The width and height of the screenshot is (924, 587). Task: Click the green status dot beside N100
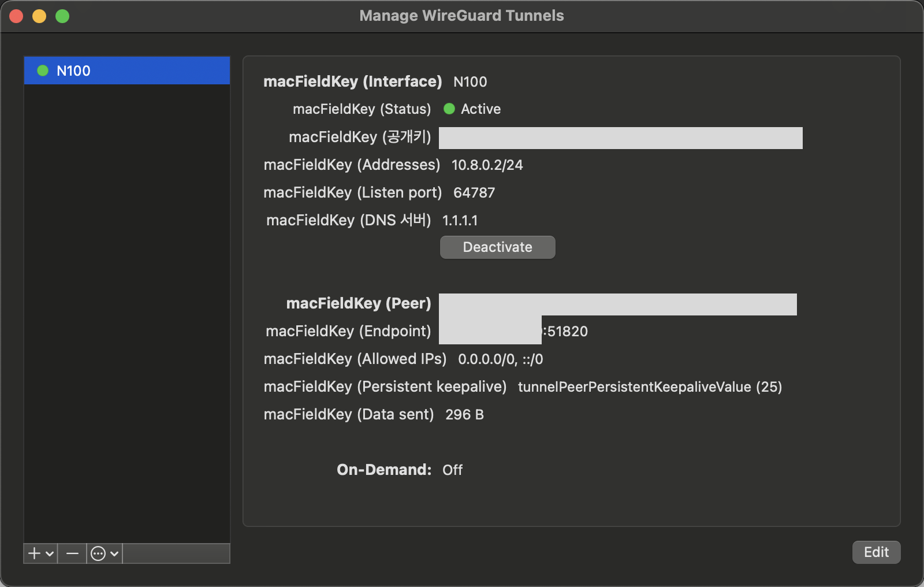coord(43,70)
